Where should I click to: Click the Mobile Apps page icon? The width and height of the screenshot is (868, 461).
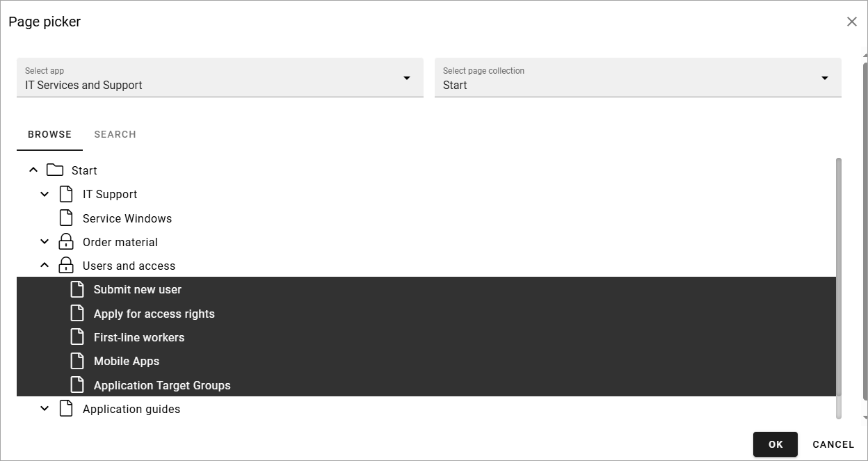[x=77, y=361]
